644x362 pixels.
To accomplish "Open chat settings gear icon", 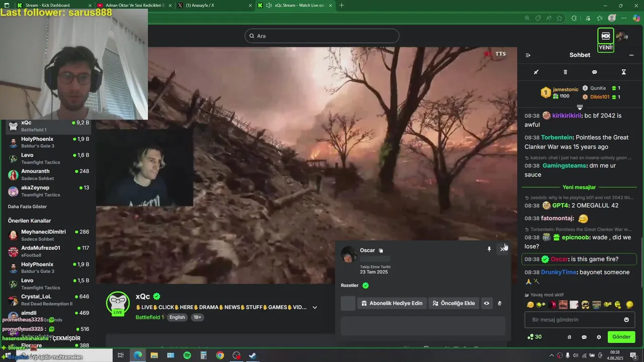I will click(599, 337).
